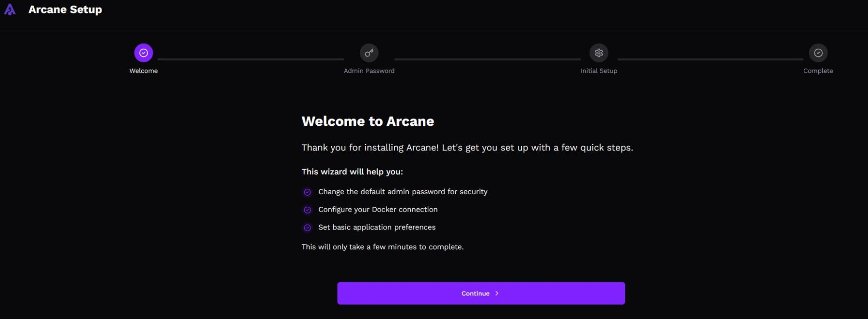868x319 pixels.
Task: Select the Complete step label
Action: tap(818, 71)
